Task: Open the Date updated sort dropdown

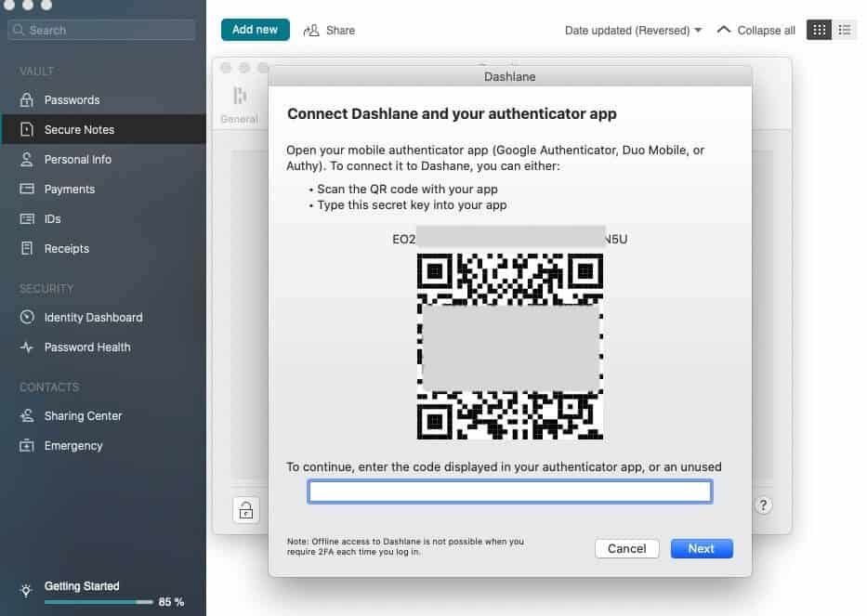Action: (x=633, y=31)
